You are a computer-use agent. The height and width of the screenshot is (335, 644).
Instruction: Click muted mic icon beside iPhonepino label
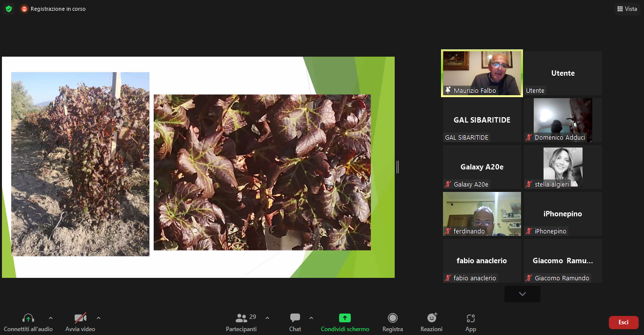(529, 231)
